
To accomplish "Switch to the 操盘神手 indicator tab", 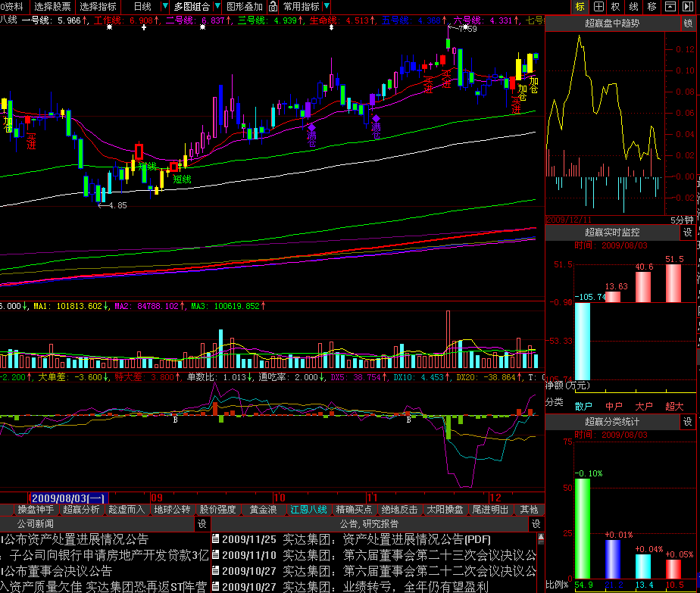I will (x=36, y=510).
